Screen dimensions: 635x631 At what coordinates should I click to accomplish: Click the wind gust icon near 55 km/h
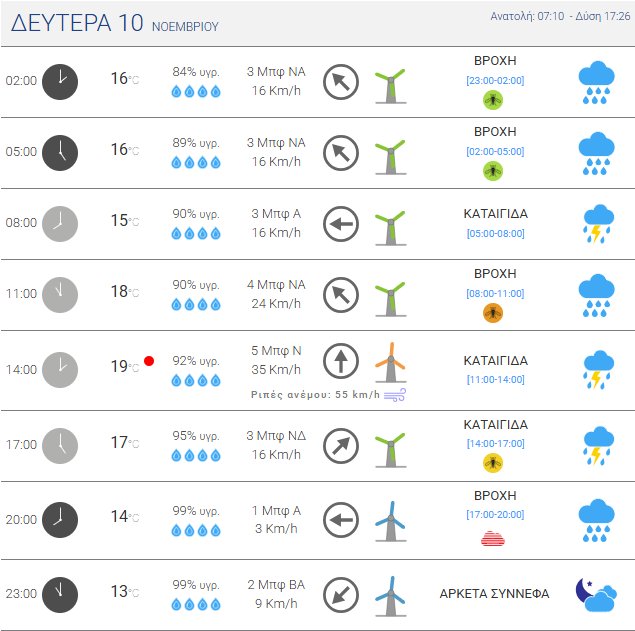point(395,395)
